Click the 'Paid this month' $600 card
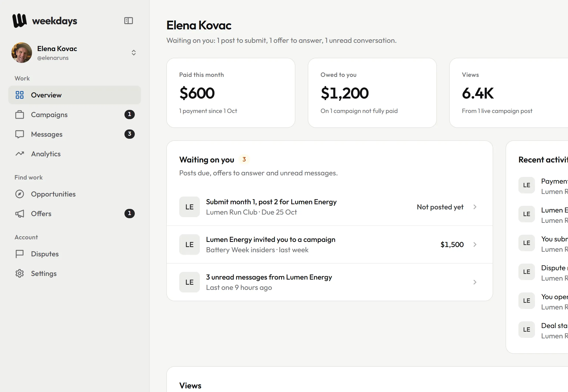Screen dimensions: 568x392 pos(231,93)
